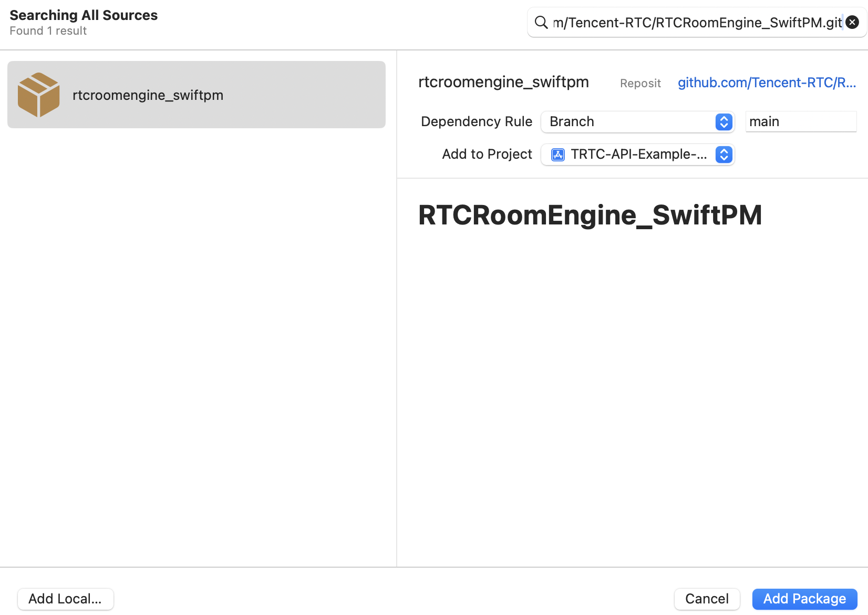Click the brown package box icon

tap(38, 95)
